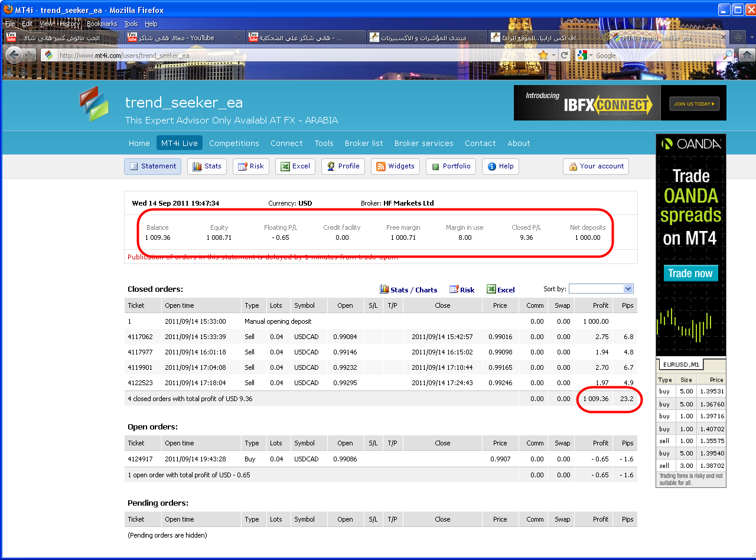
Task: Click the Excel link above closed orders
Action: 501,289
